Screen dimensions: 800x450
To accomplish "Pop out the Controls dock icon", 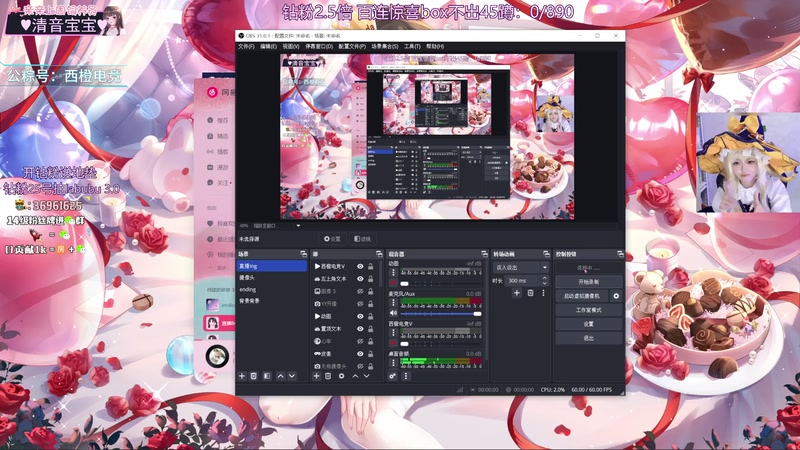I will click(x=620, y=254).
